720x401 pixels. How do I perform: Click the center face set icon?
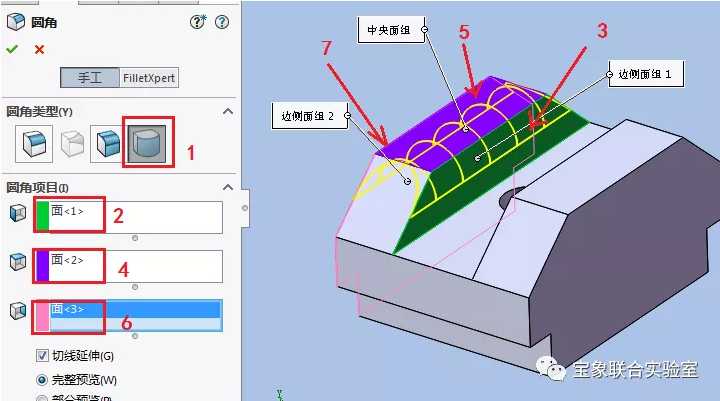tap(18, 262)
